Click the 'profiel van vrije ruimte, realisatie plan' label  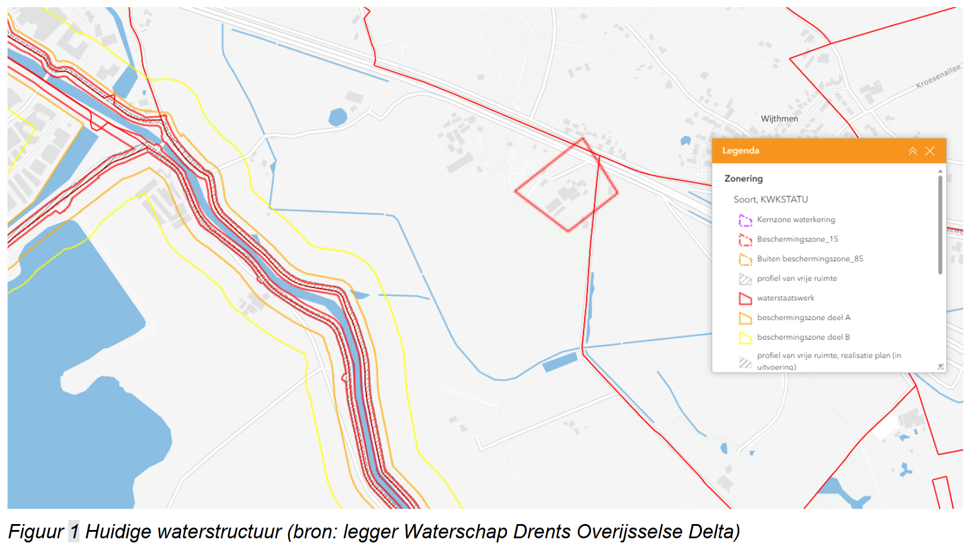pyautogui.click(x=829, y=361)
